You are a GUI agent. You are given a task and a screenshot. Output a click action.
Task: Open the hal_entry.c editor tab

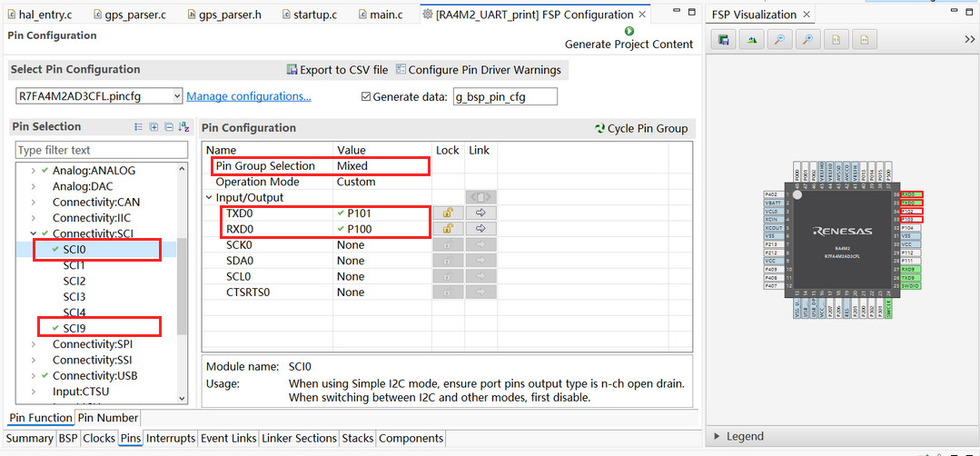pos(38,15)
